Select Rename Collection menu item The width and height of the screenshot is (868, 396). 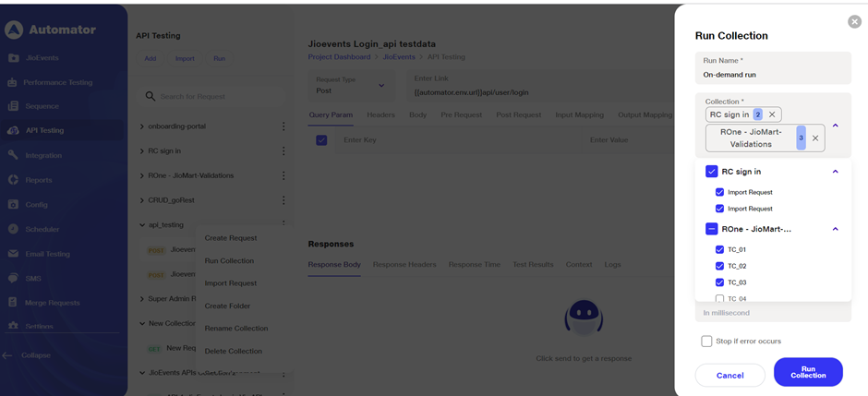point(236,329)
